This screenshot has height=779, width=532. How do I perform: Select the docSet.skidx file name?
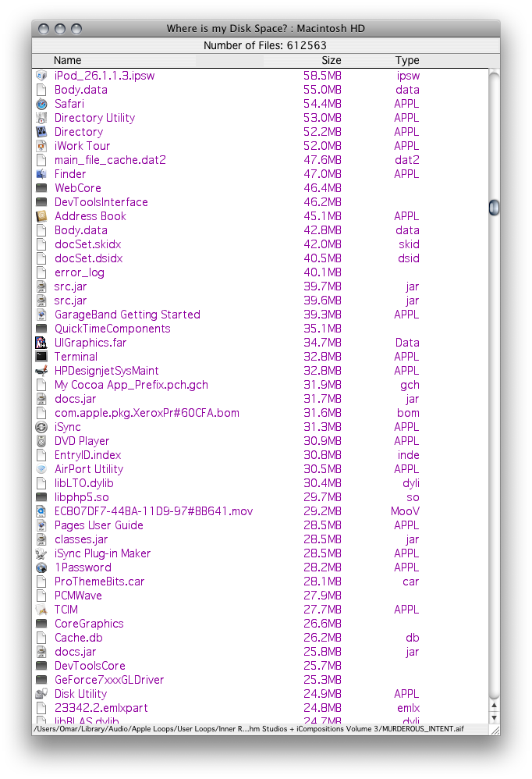88,244
